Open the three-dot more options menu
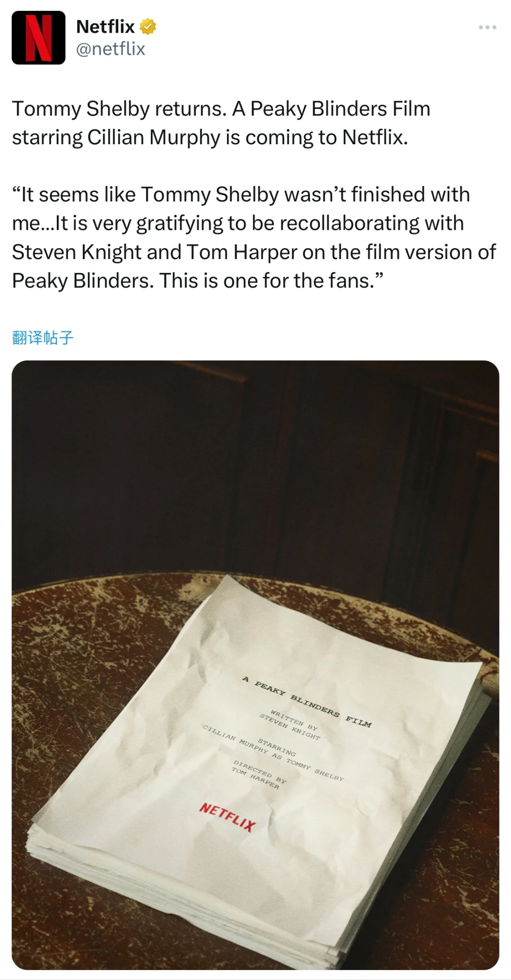Viewport: 511px width, 980px height. (x=487, y=27)
